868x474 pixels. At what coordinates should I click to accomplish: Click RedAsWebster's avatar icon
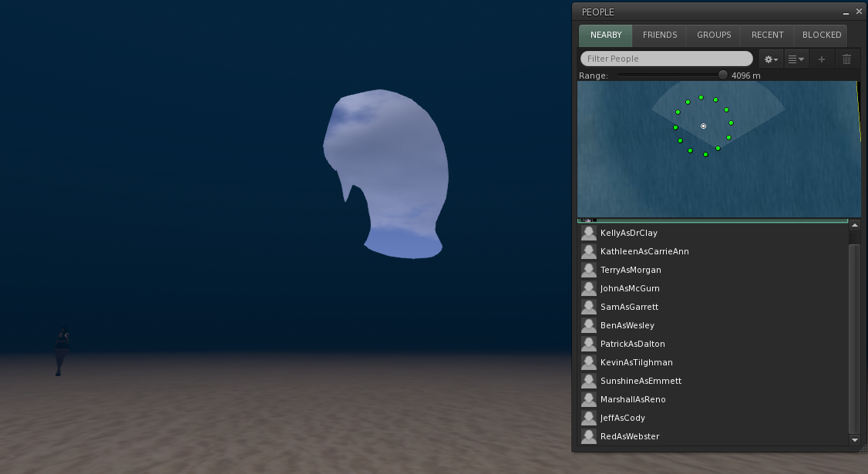[x=588, y=436]
